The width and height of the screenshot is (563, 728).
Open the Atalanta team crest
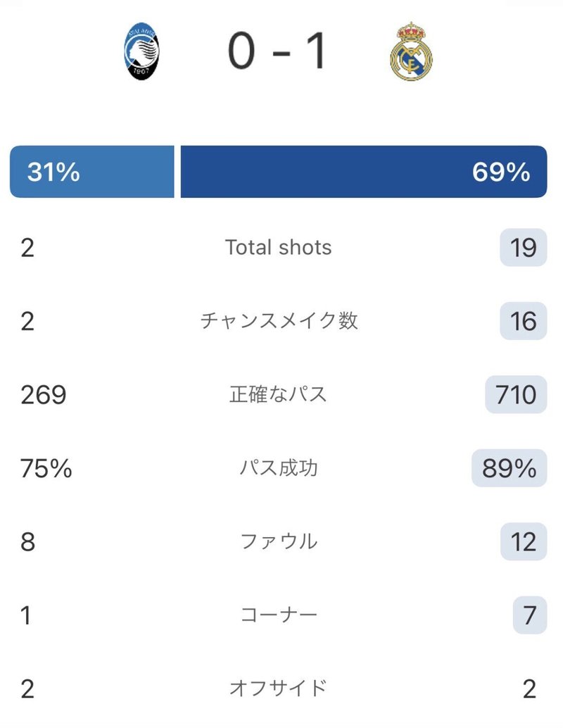pyautogui.click(x=142, y=51)
